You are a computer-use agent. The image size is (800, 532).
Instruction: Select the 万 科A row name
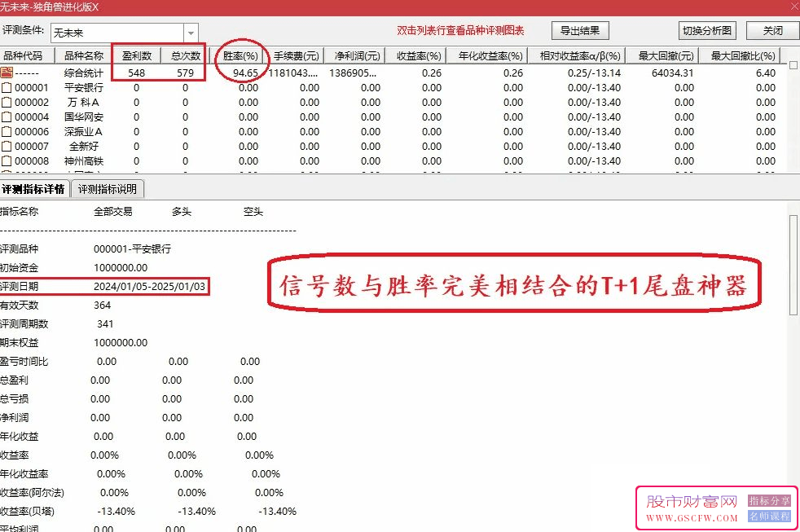[84, 103]
